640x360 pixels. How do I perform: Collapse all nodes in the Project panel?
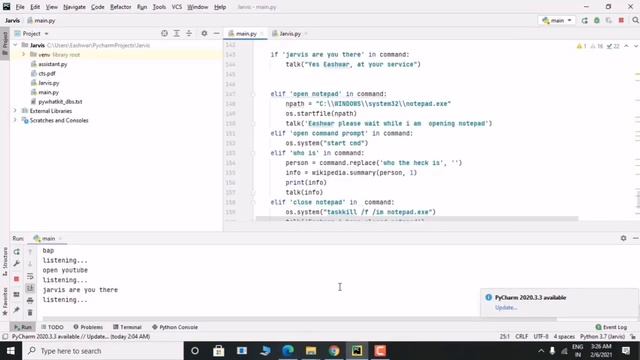pos(189,33)
